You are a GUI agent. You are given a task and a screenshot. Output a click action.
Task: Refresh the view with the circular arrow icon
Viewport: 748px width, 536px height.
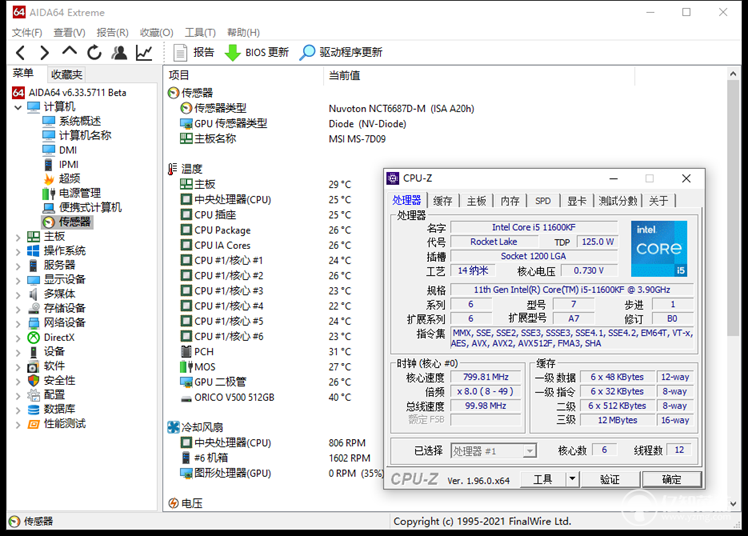tap(94, 52)
